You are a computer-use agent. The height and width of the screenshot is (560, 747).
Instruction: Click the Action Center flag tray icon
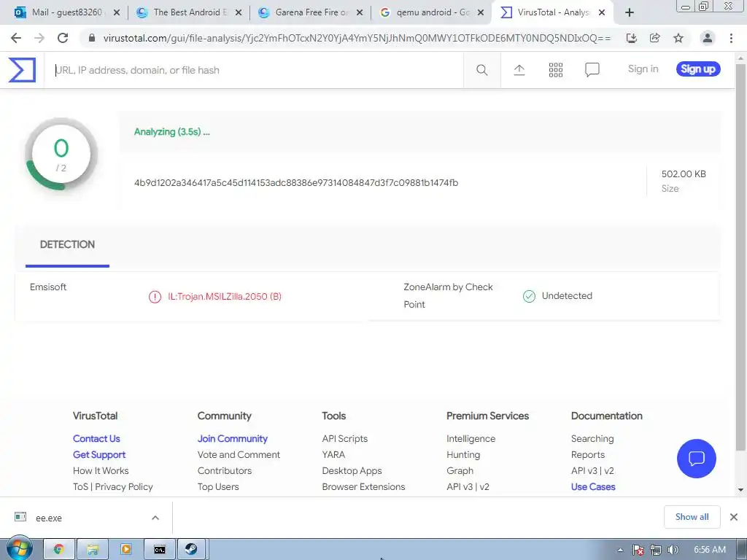(638, 550)
